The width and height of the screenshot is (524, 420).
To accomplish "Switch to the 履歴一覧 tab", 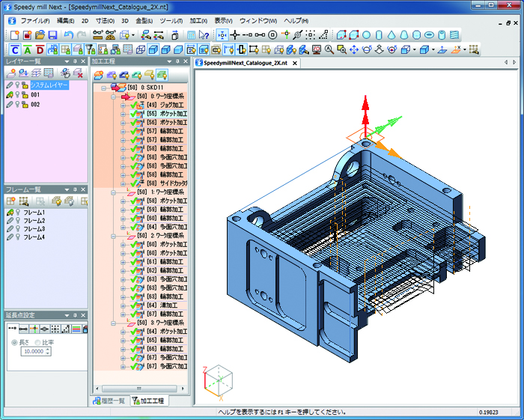I will tap(109, 401).
